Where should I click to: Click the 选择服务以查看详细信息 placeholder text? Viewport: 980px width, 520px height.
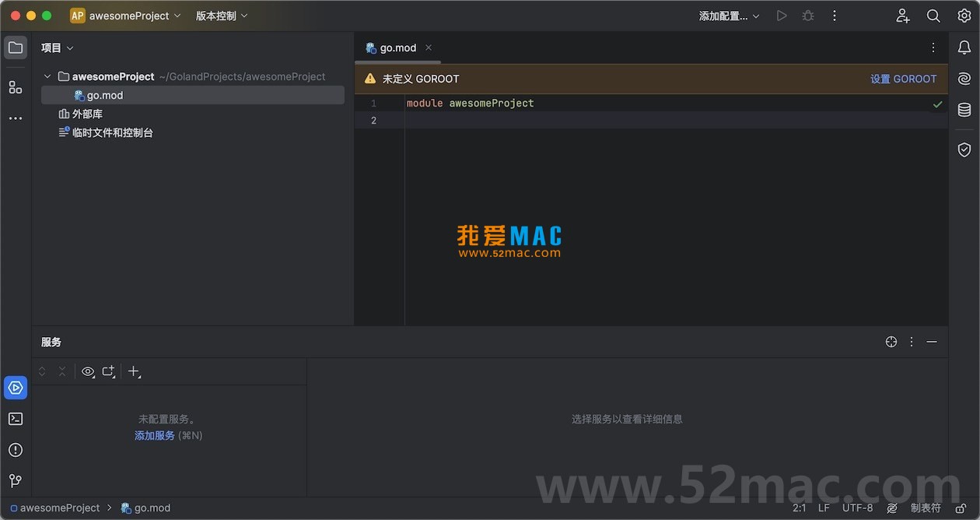pos(627,419)
